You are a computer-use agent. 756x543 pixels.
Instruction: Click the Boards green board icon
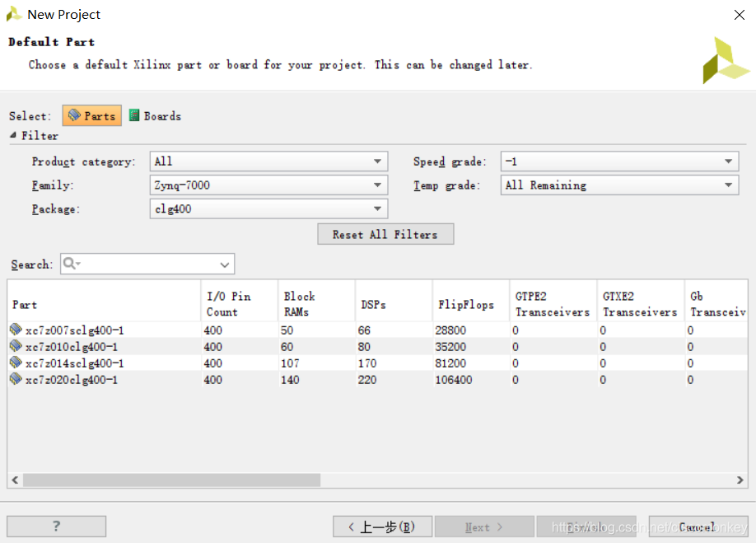134,115
